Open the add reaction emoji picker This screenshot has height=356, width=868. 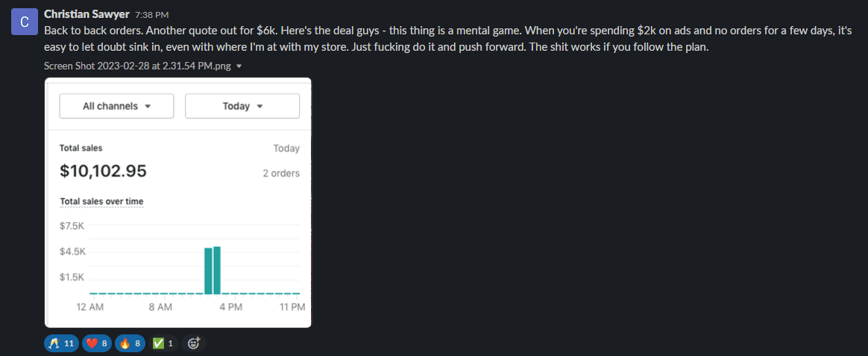point(194,344)
